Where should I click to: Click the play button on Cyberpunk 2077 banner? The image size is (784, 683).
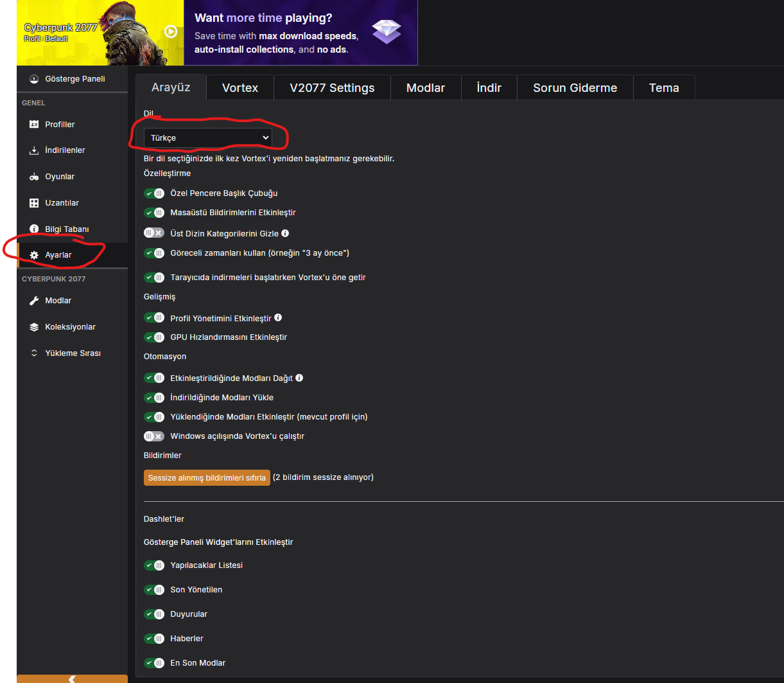click(x=171, y=31)
